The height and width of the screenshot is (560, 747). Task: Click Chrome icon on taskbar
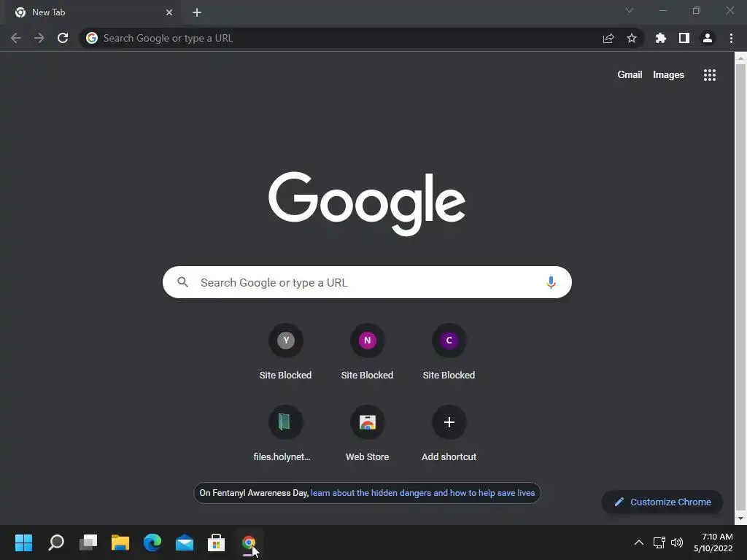pos(249,542)
